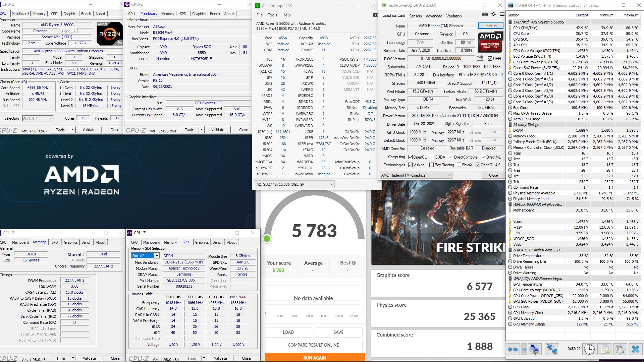This screenshot has width=644, height=362.
Task: Click the blue X icon in HWiNFO toolbar
Action: point(635,349)
